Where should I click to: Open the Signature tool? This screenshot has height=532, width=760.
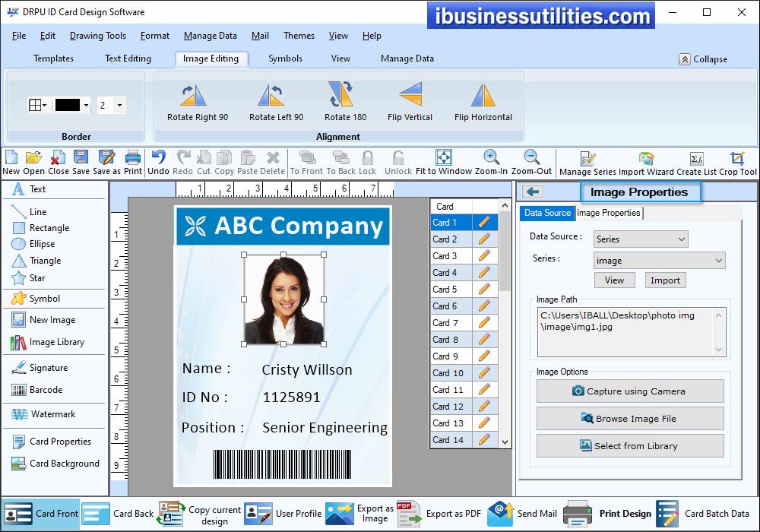coord(48,368)
